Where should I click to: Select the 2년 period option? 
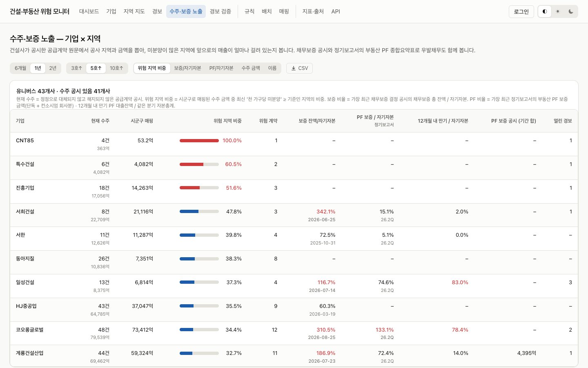point(53,68)
